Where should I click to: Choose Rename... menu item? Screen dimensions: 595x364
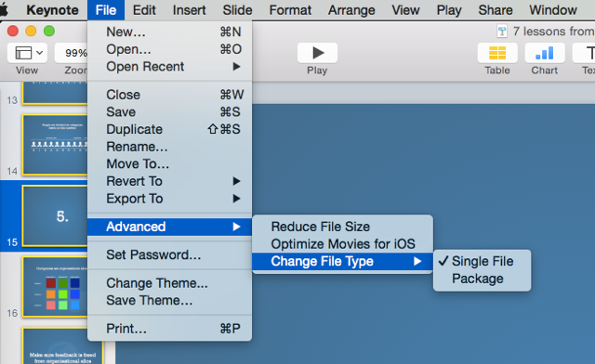click(169, 147)
